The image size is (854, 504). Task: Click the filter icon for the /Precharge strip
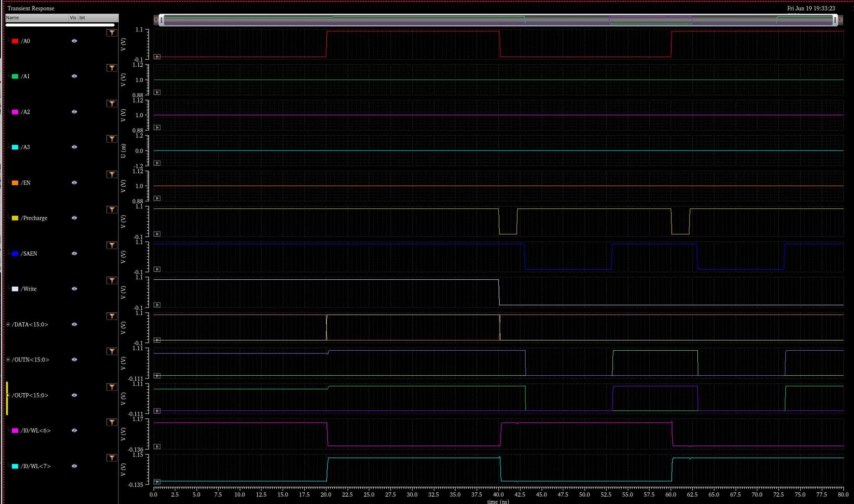pyautogui.click(x=112, y=210)
